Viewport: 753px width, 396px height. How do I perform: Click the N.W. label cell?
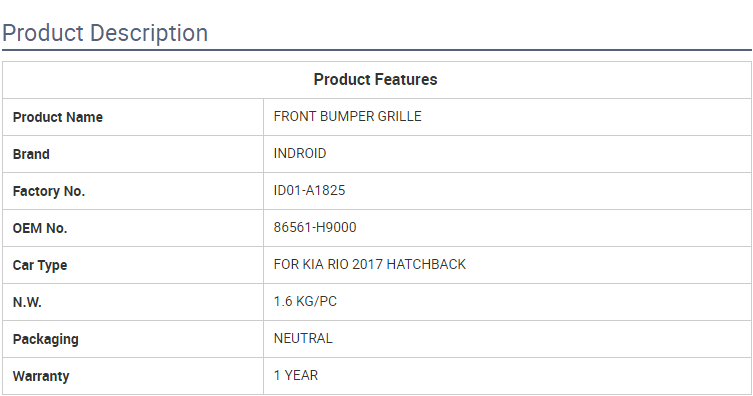coord(133,302)
